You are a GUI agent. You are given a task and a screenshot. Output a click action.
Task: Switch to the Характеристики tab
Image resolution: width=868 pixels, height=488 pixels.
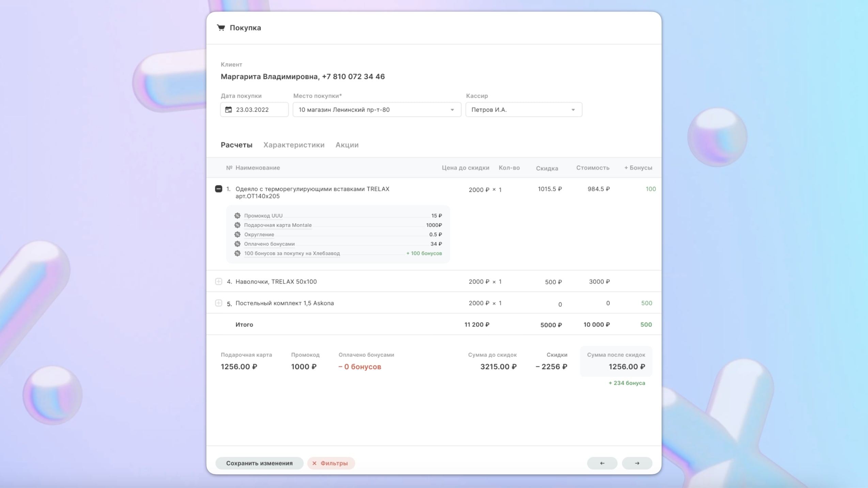[x=294, y=145]
